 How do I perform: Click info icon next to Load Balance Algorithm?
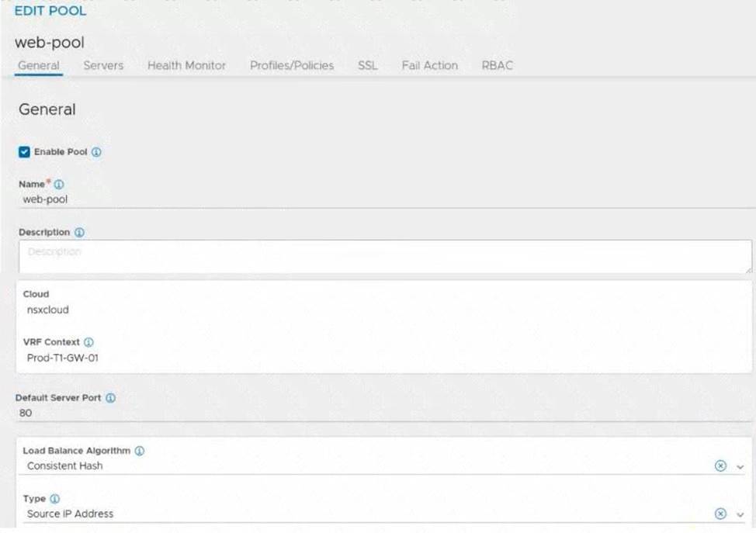(x=140, y=451)
